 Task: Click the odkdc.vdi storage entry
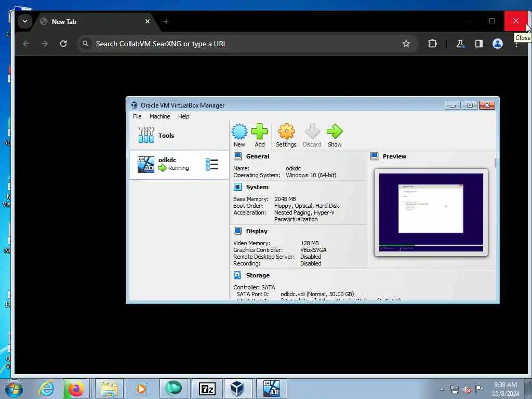point(317,294)
